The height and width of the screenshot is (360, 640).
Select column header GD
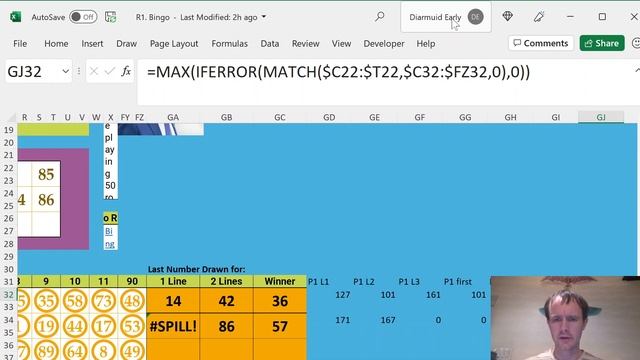tap(329, 117)
